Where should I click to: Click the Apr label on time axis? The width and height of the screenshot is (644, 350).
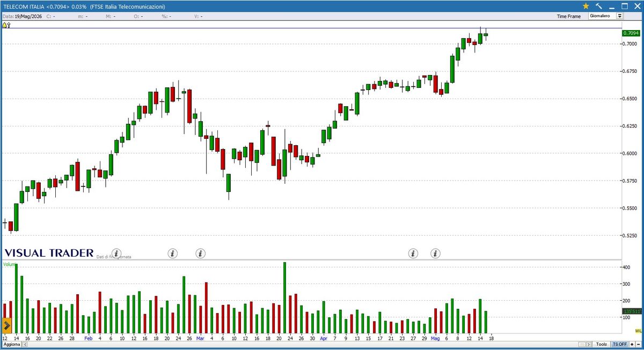point(323,339)
